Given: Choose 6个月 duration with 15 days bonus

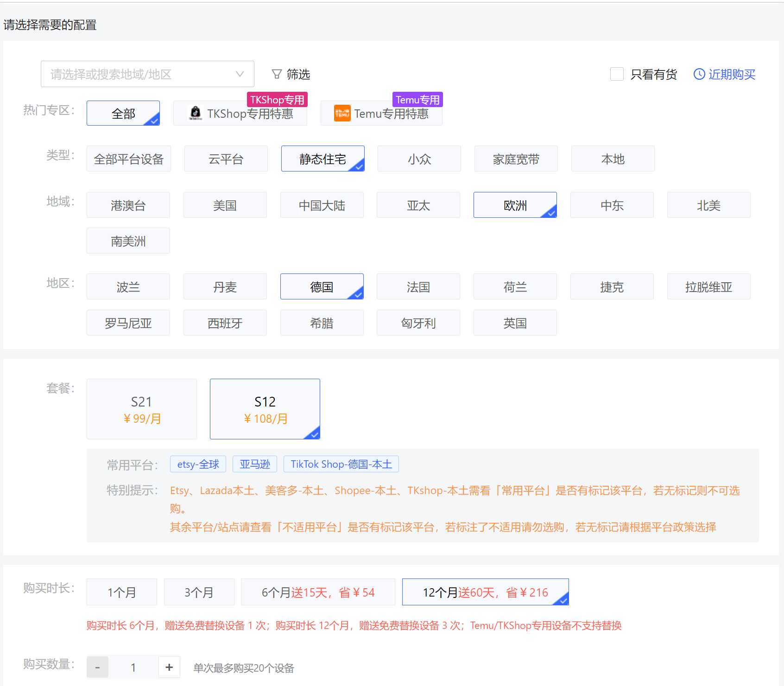Looking at the screenshot, I should click(x=318, y=592).
